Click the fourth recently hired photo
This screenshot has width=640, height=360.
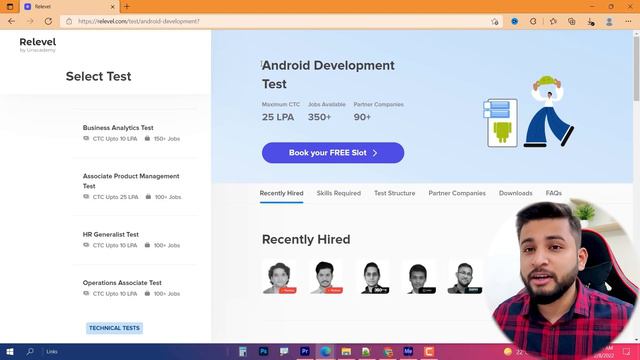418,277
